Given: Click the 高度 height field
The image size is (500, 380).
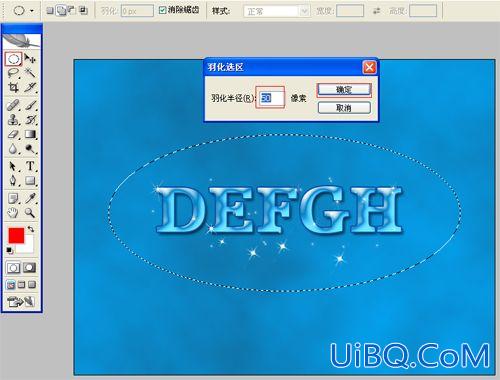Looking at the screenshot, I should (423, 11).
